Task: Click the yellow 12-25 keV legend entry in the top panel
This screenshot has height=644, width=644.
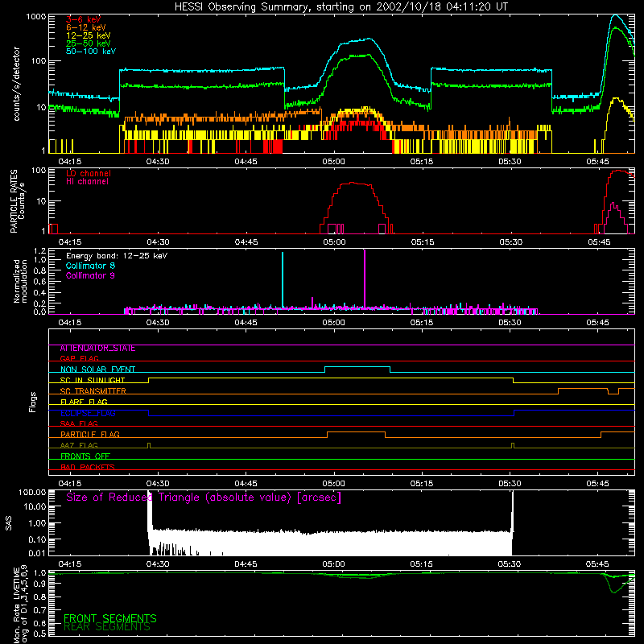Action: (89, 35)
